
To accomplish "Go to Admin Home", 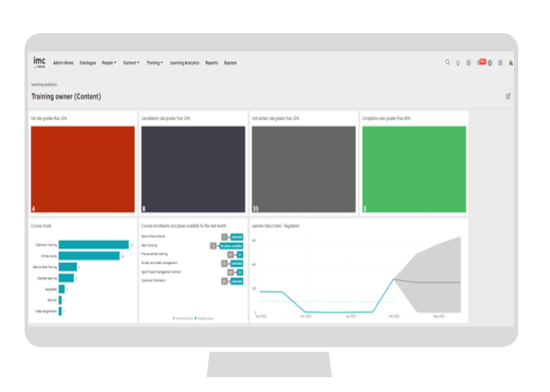I will pyautogui.click(x=63, y=63).
